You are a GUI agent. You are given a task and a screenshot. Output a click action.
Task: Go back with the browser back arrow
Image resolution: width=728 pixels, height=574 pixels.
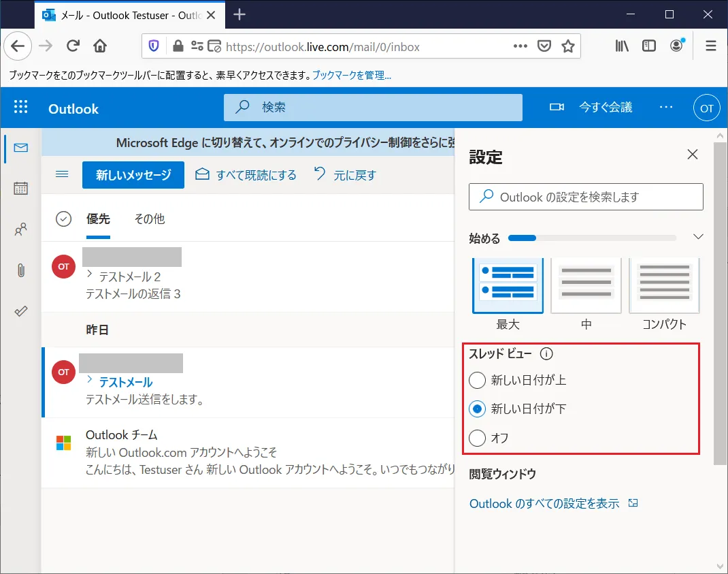(18, 46)
